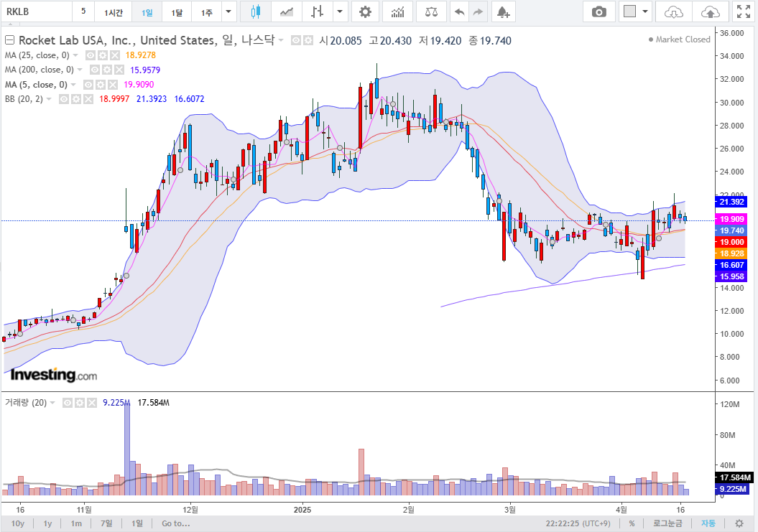Toggle visibility of MA (200, close, 0)

tap(95, 70)
